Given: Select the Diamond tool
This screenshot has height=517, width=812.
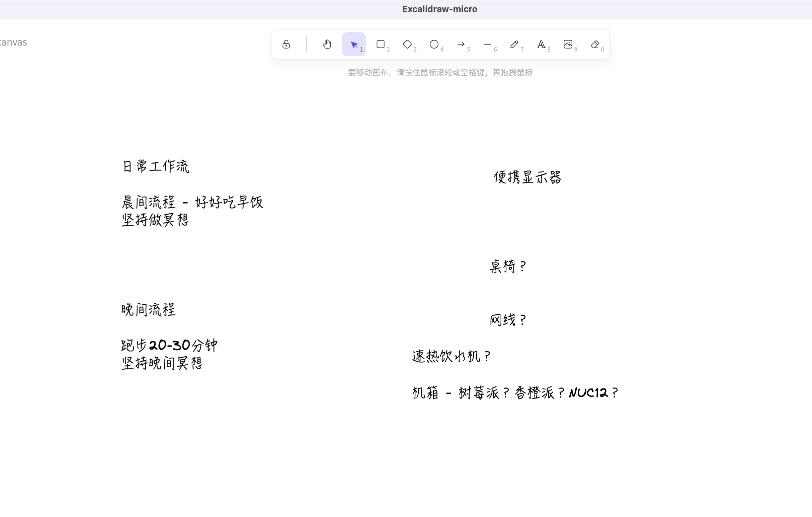Looking at the screenshot, I should pos(407,44).
